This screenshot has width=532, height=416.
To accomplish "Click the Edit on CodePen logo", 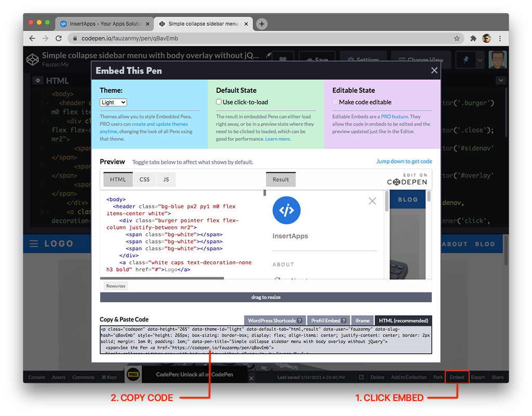I will coord(407,179).
